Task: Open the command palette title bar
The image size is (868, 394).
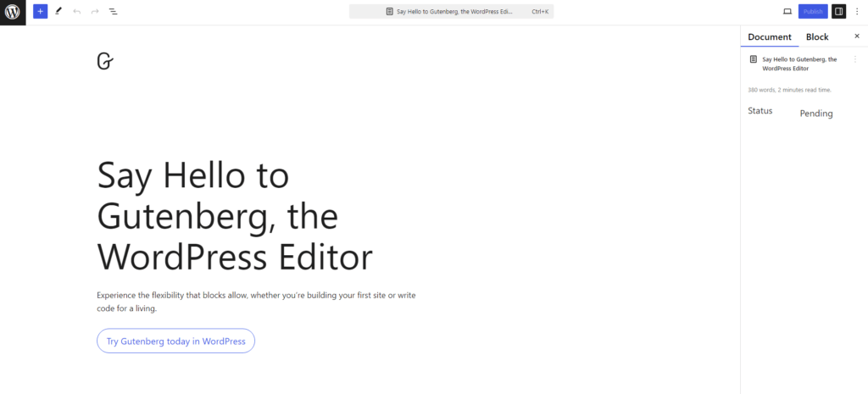Action: (451, 12)
